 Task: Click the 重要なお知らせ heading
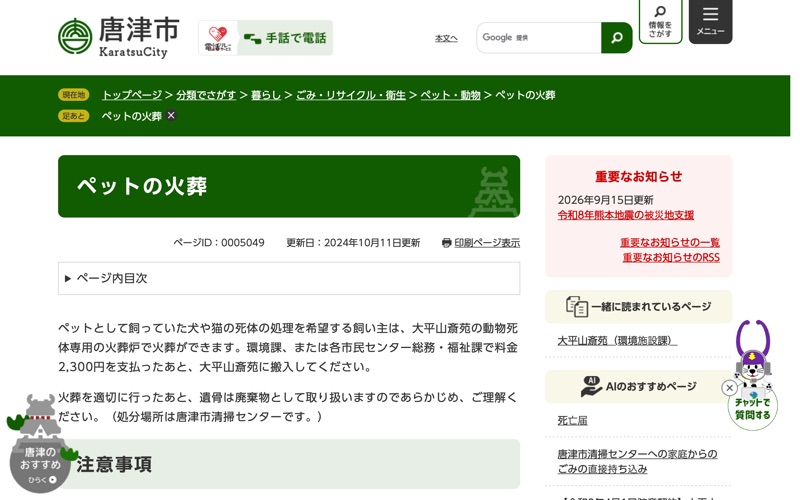(639, 177)
